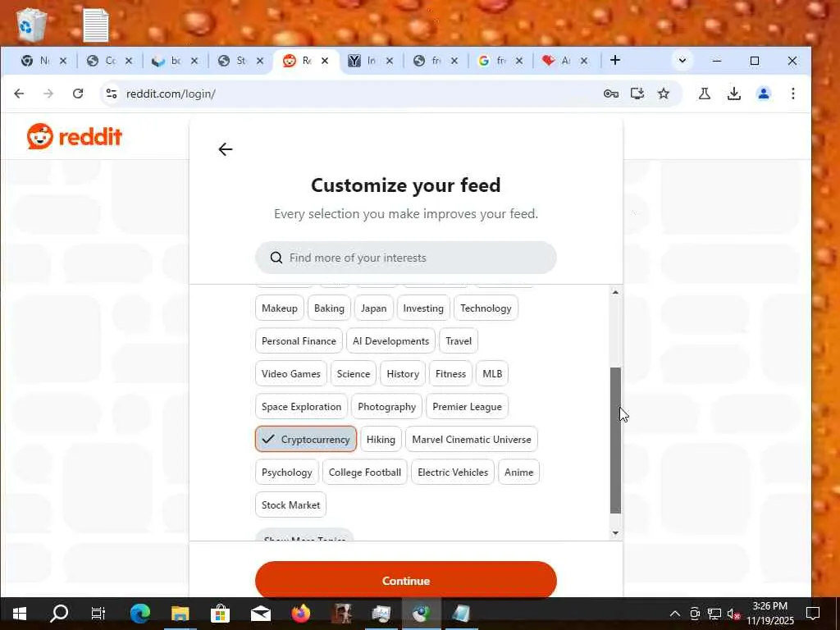This screenshot has height=630, width=840.
Task: Click the Reddit logo
Action: pyautogui.click(x=75, y=137)
